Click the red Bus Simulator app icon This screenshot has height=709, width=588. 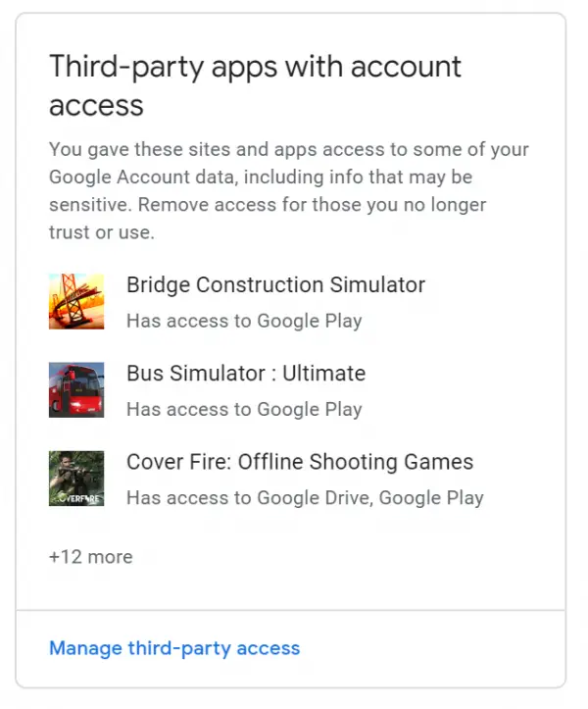pyautogui.click(x=76, y=389)
